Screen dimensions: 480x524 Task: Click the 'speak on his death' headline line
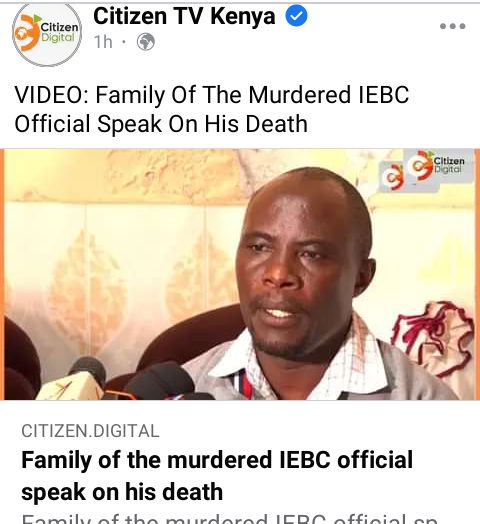coord(122,492)
